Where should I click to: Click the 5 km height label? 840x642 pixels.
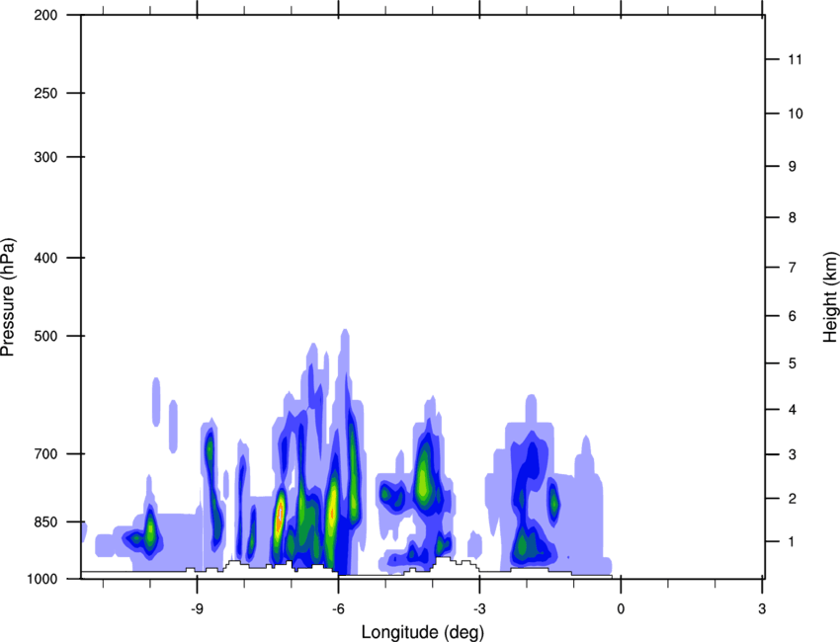792,363
